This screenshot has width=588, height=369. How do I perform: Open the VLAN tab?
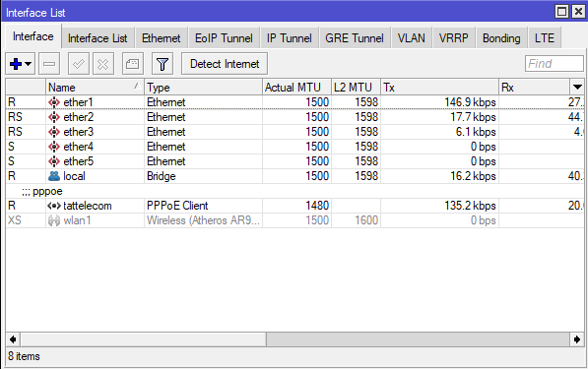click(x=412, y=38)
